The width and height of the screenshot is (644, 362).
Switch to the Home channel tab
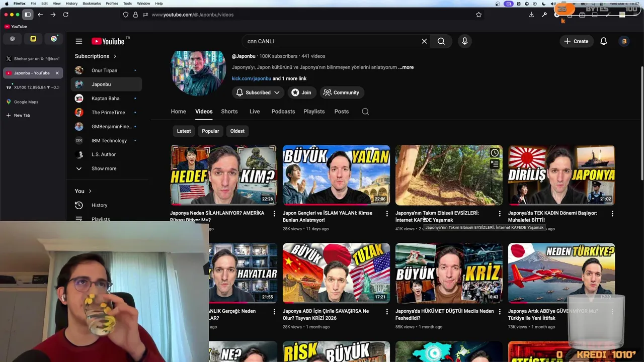[x=178, y=112]
